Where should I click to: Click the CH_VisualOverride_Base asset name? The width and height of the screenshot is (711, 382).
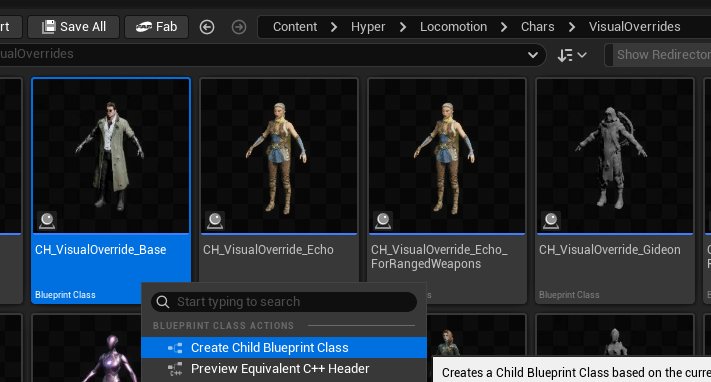tap(101, 250)
